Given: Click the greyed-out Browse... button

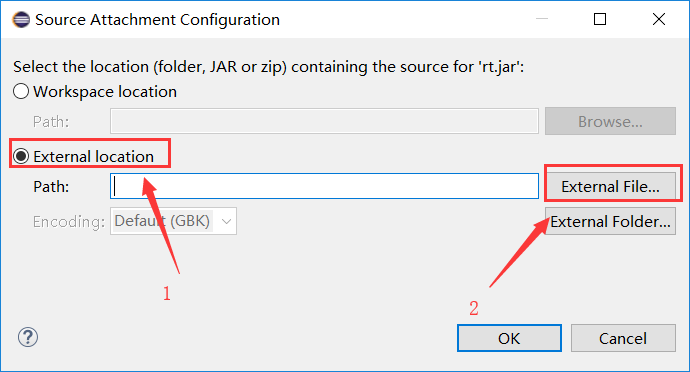Looking at the screenshot, I should (610, 121).
